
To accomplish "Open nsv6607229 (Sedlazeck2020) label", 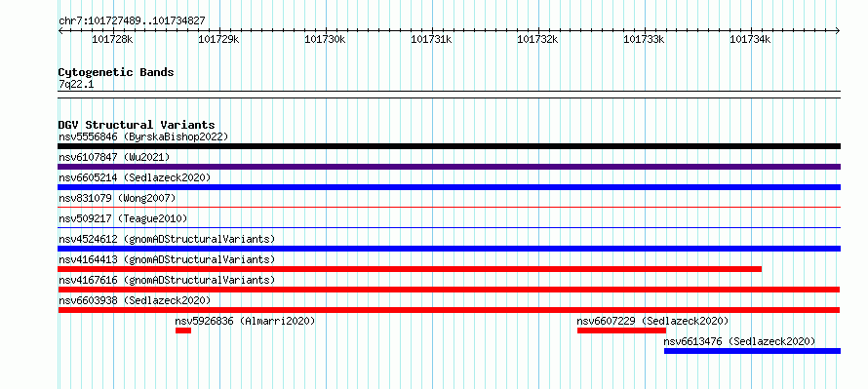I will pyautogui.click(x=652, y=321).
